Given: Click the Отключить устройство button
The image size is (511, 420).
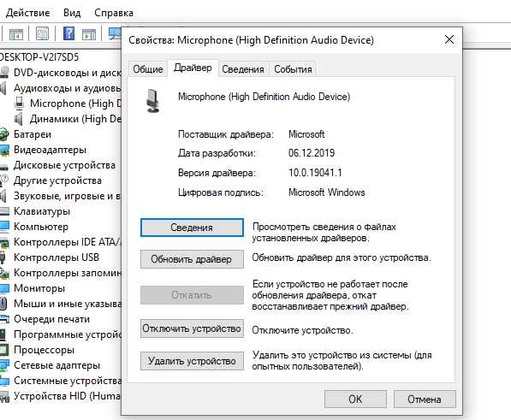Looking at the screenshot, I should [192, 328].
